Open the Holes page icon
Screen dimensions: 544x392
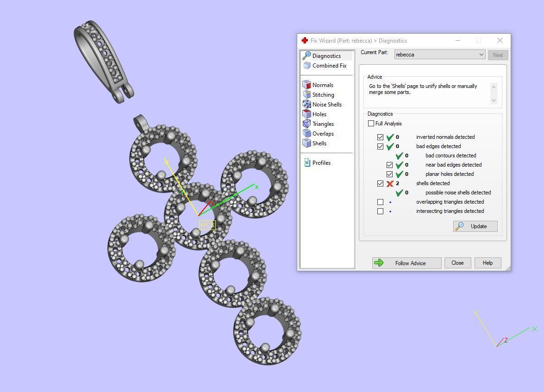pos(306,114)
